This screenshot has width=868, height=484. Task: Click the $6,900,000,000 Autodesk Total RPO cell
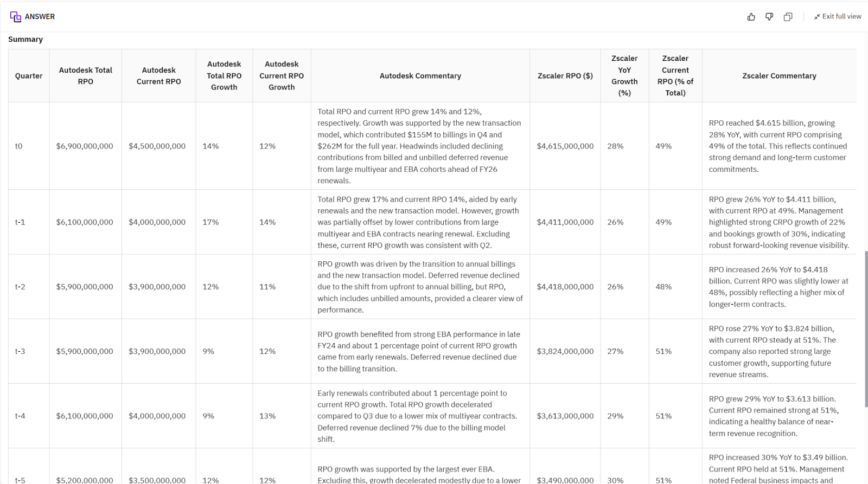[x=85, y=146]
